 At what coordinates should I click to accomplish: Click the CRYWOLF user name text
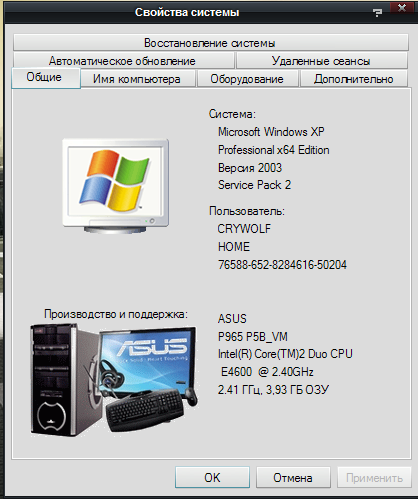point(244,229)
